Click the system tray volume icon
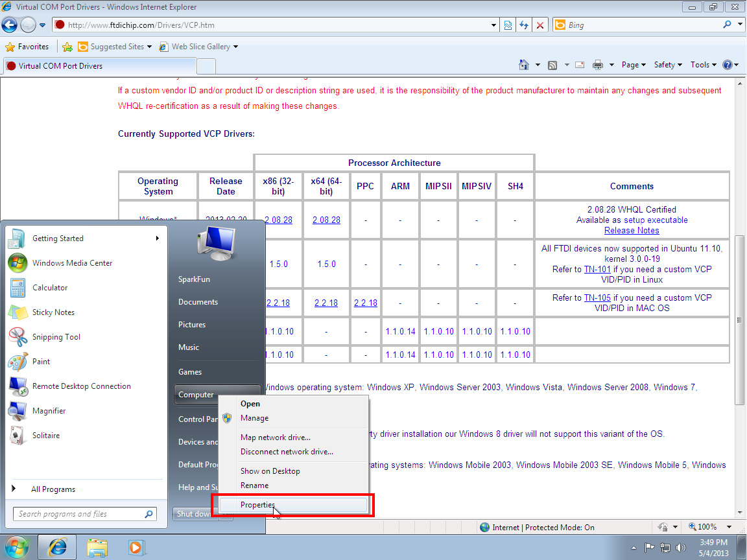 pos(681,548)
